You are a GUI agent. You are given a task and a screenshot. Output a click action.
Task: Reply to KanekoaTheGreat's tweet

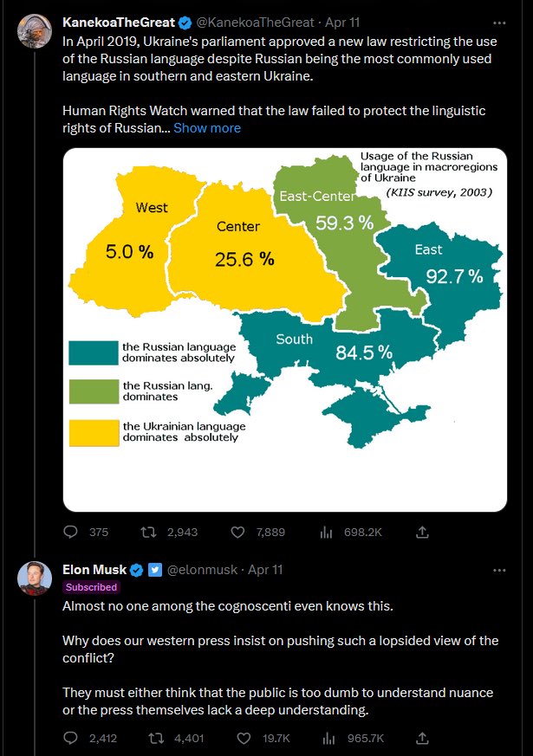72,532
